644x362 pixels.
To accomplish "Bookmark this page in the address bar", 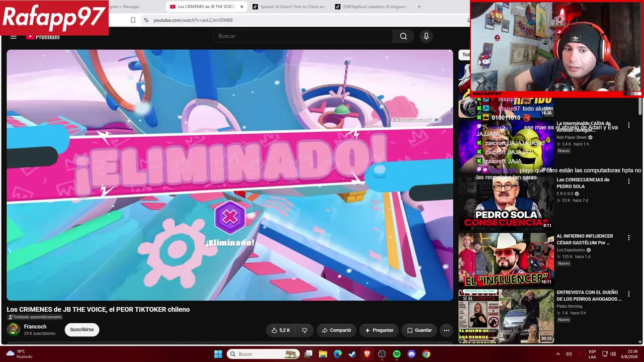I will click(133, 20).
